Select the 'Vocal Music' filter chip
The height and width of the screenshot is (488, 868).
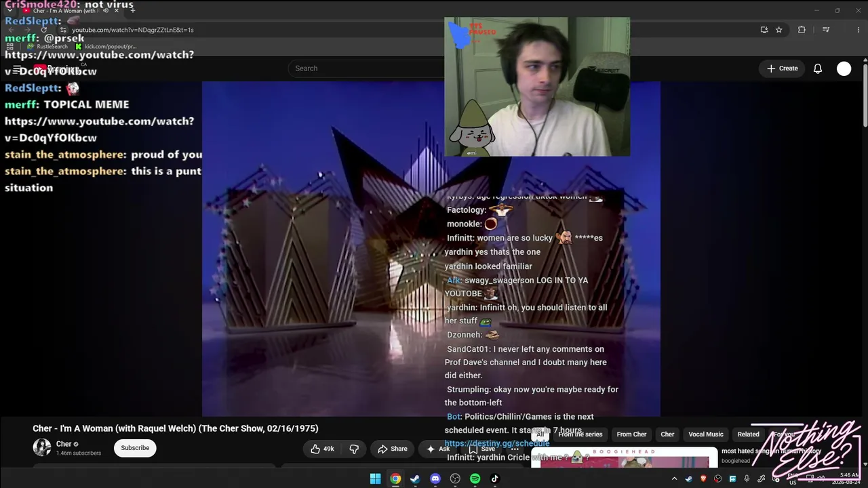point(706,434)
